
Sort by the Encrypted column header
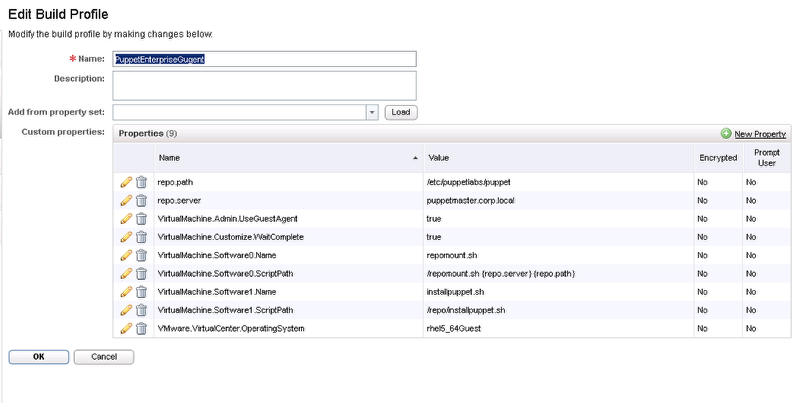(718, 158)
